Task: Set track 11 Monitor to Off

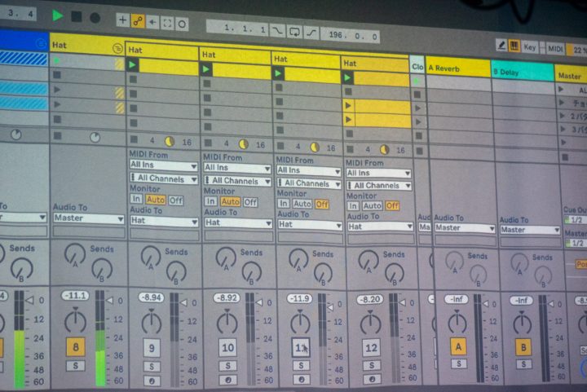Action: 321,205
